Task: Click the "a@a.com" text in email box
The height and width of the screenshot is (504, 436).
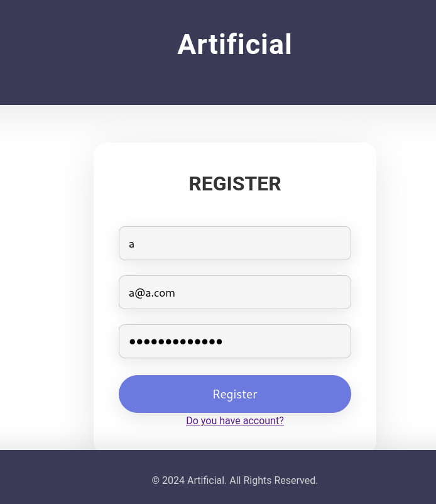Action: (x=152, y=292)
